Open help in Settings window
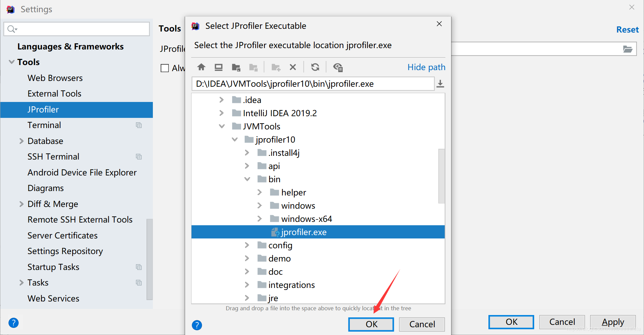The image size is (644, 335). pyautogui.click(x=14, y=323)
